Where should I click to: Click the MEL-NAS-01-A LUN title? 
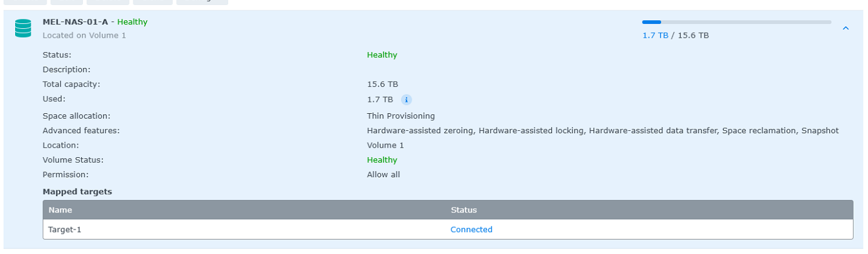click(75, 22)
